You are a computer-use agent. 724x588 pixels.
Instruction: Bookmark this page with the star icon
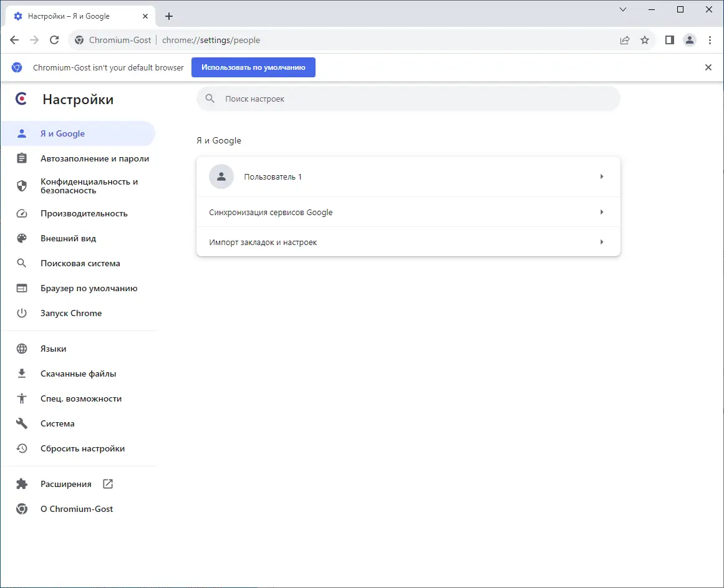pos(645,40)
